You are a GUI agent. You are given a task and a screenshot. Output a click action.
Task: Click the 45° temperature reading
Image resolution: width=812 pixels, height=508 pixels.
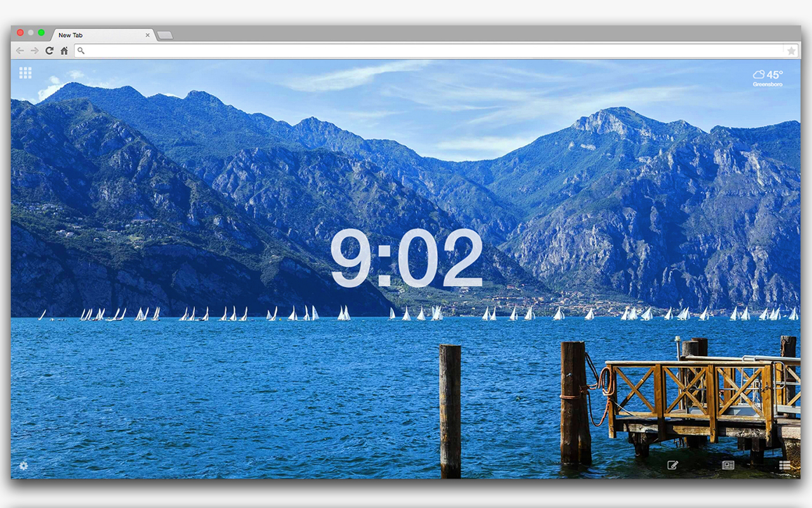click(x=775, y=74)
